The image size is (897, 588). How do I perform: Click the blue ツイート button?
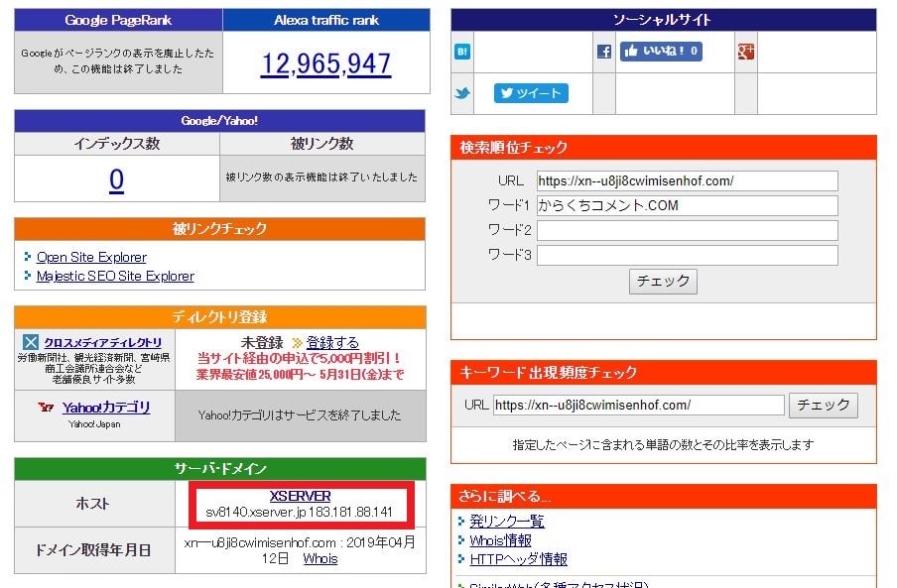(x=531, y=93)
